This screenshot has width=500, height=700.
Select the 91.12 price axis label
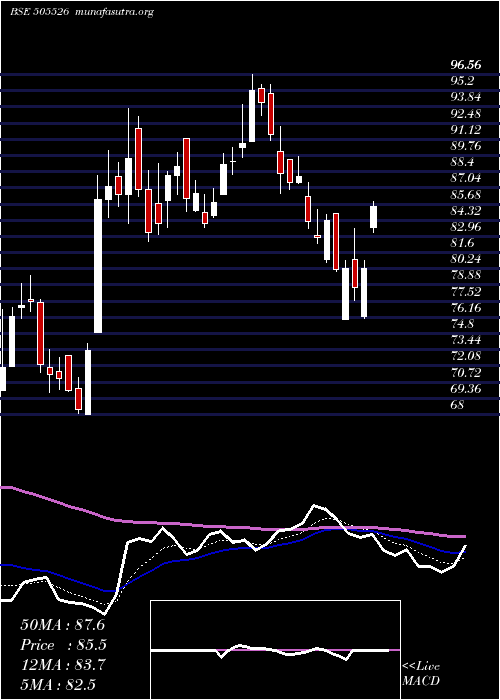click(x=466, y=130)
